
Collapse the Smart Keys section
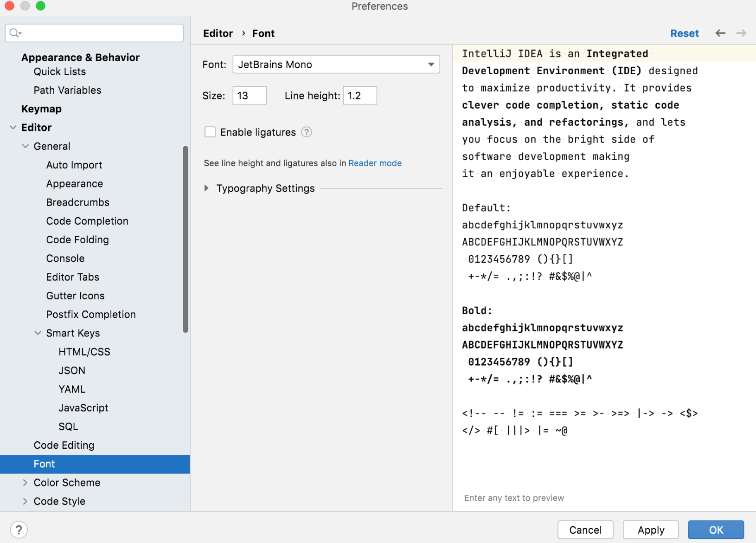(x=38, y=333)
